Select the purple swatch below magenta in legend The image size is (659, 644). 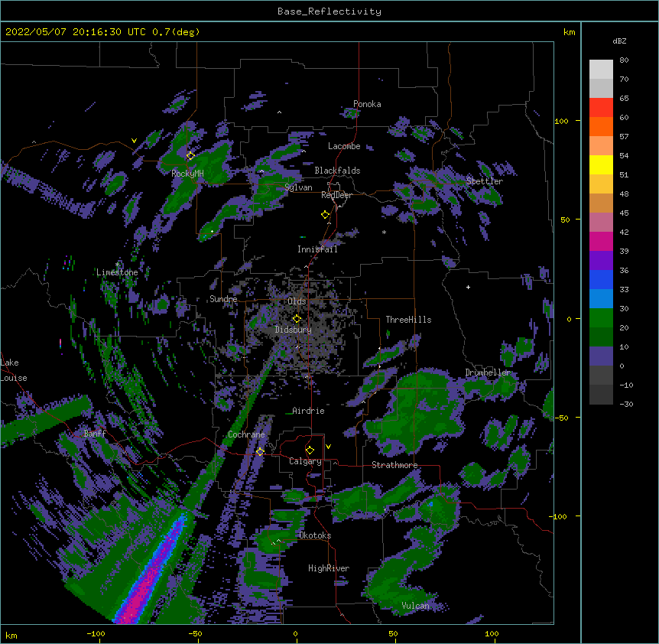[601, 260]
